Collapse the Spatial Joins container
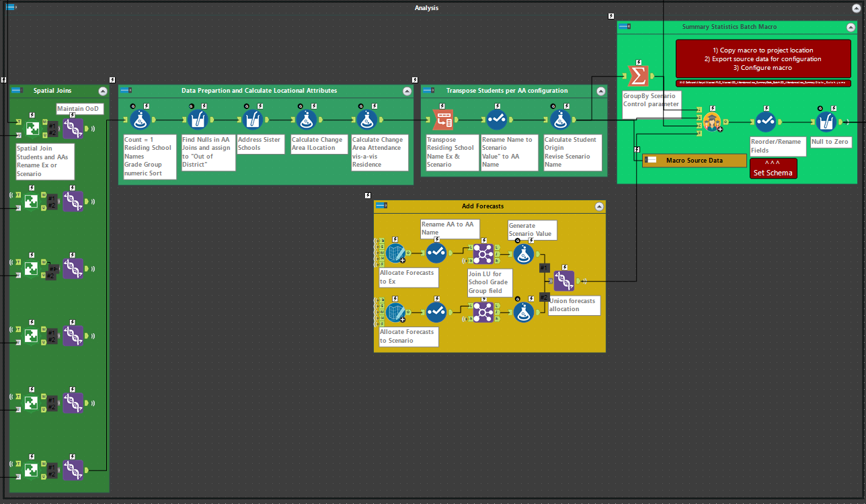Screen dimensions: 866x504 [x=103, y=91]
